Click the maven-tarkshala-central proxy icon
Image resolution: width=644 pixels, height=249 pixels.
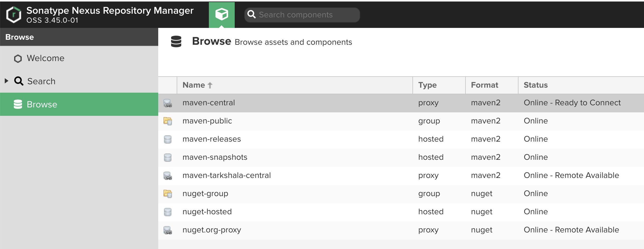tap(168, 176)
